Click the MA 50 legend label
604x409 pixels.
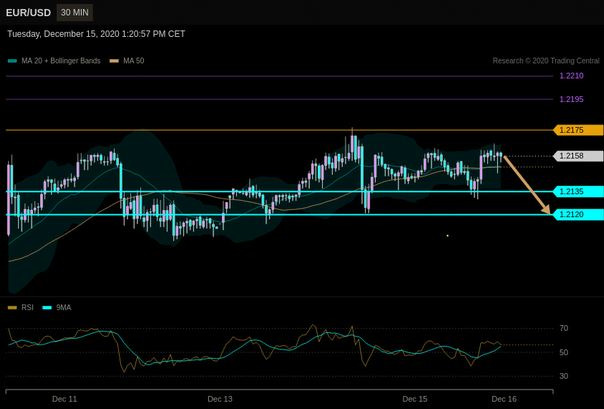coord(134,61)
